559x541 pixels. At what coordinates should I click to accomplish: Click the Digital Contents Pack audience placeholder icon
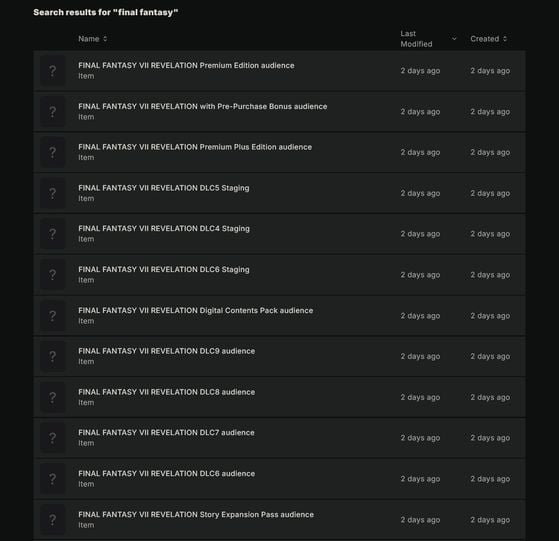(x=52, y=316)
